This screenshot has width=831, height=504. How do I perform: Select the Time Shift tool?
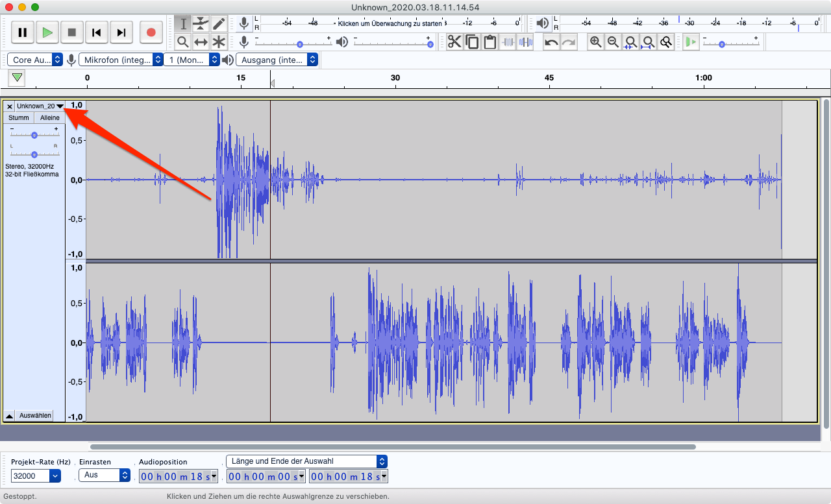pyautogui.click(x=201, y=42)
